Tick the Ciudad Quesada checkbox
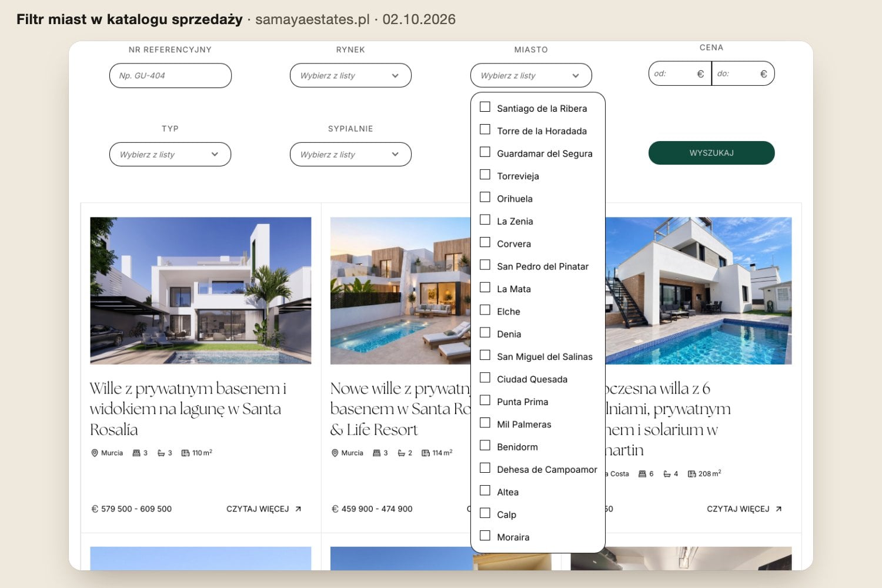Image resolution: width=882 pixels, height=588 pixels. pos(485,377)
